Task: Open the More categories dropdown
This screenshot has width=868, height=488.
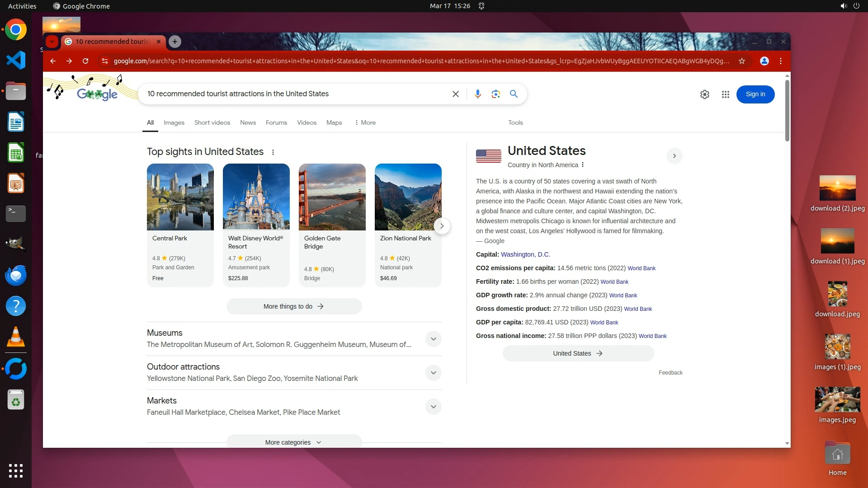Action: pos(293,442)
